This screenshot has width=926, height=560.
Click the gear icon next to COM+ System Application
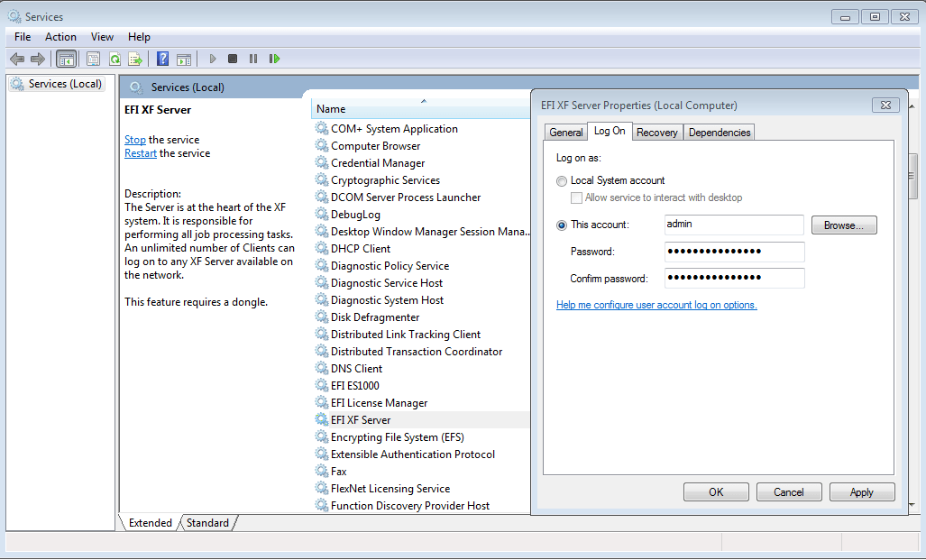click(321, 128)
